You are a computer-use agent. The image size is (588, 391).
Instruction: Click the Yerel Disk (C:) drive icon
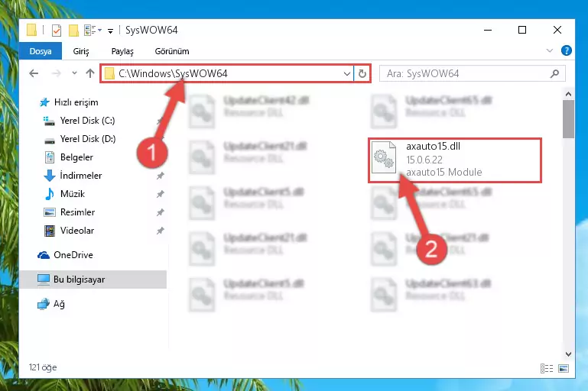(x=49, y=121)
